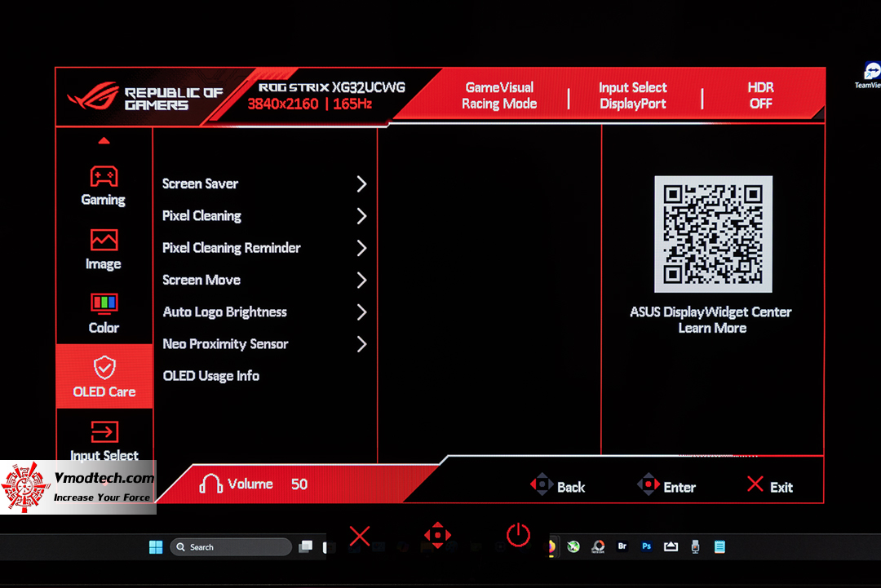Expand the Pixel Cleaning chevron
The width and height of the screenshot is (881, 588).
(x=362, y=215)
